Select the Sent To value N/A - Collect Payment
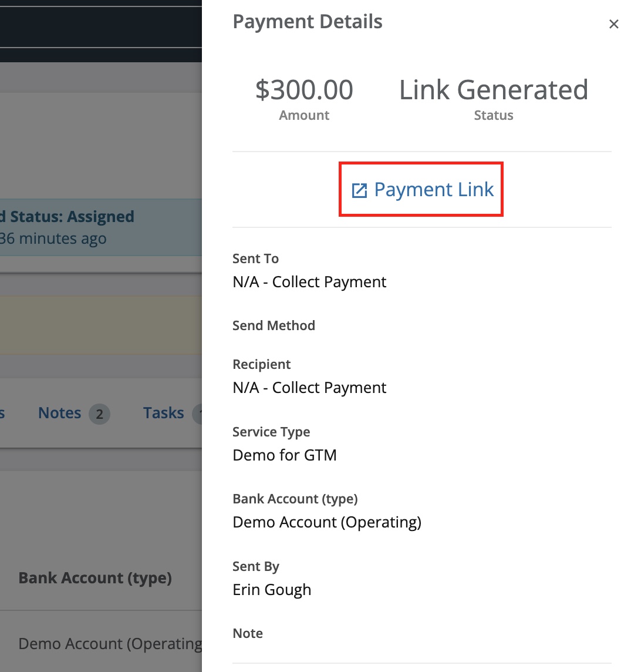621x672 pixels. 309,282
